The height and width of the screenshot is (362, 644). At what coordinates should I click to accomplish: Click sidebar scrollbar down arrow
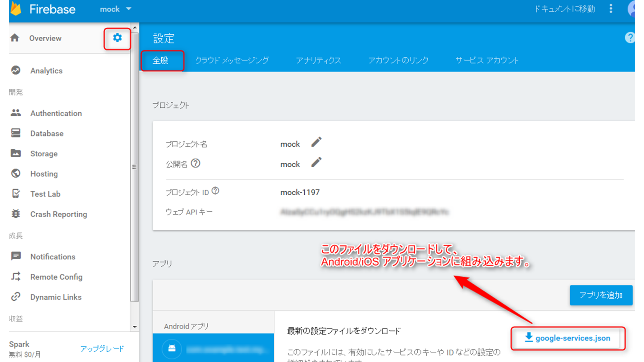(x=135, y=327)
